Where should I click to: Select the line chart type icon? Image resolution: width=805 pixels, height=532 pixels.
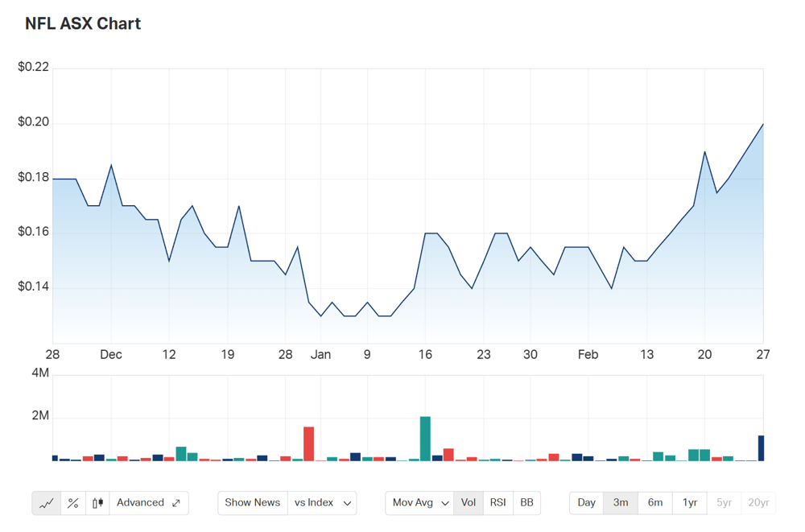point(47,503)
